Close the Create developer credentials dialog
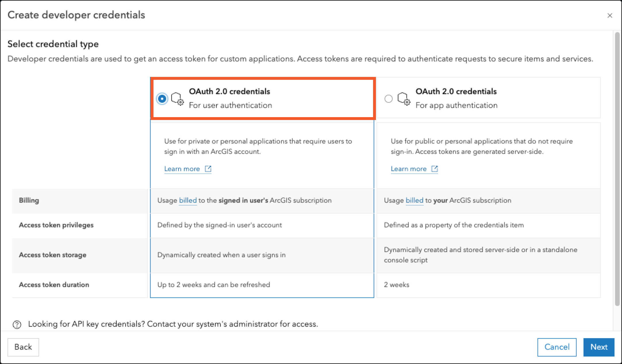Screen dimensions: 622x364 610,16
